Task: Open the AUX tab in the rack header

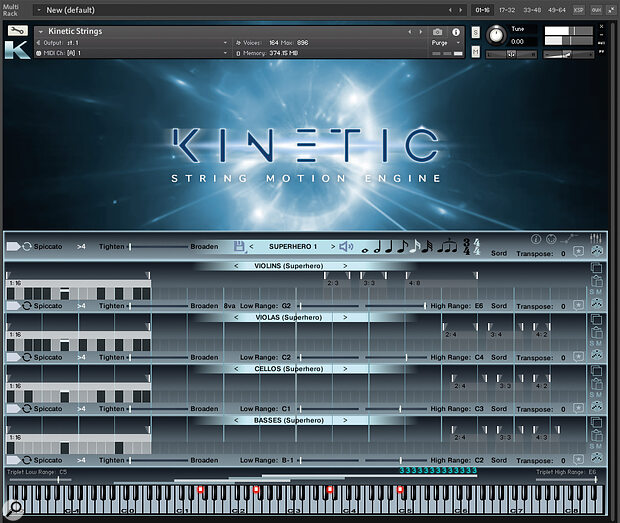Action: coord(596,10)
